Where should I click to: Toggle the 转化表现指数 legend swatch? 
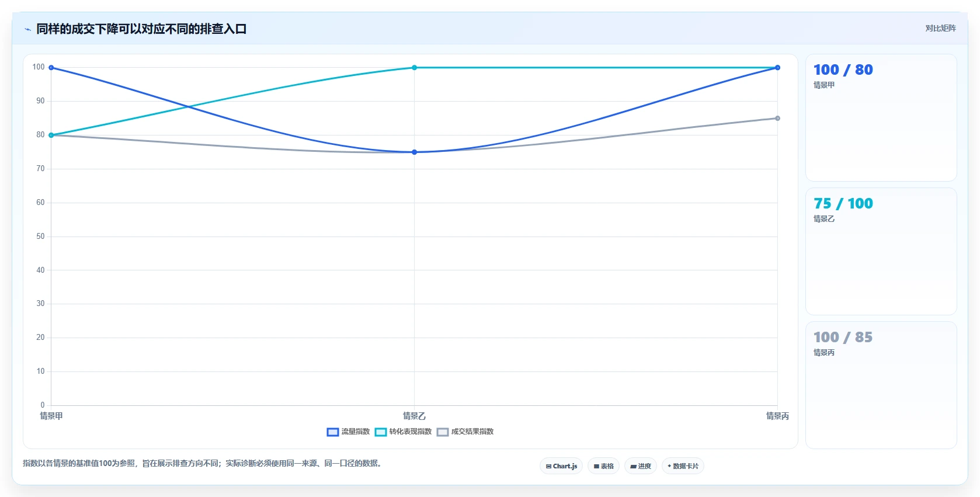381,432
